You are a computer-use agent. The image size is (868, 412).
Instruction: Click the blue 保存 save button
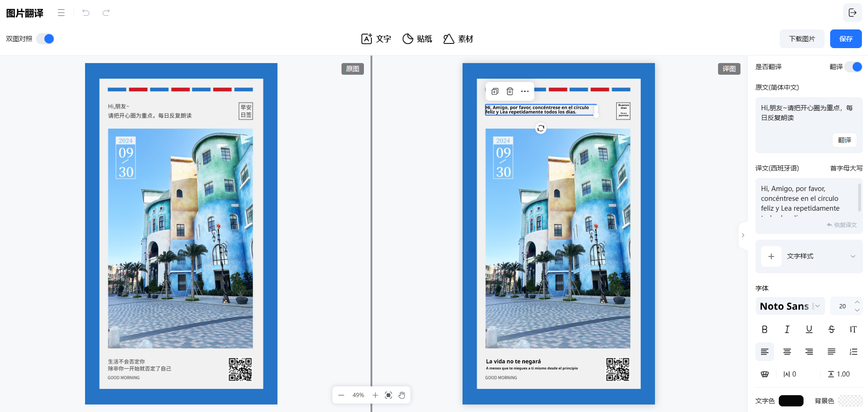pos(846,39)
